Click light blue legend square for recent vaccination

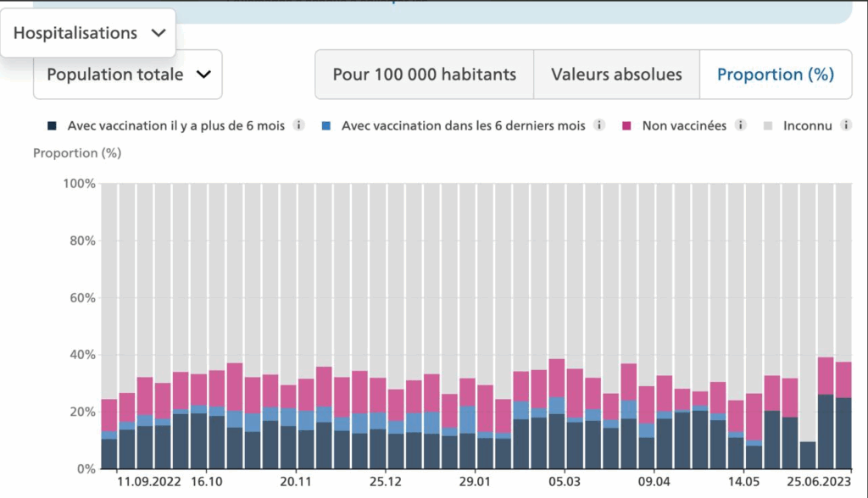click(x=326, y=125)
